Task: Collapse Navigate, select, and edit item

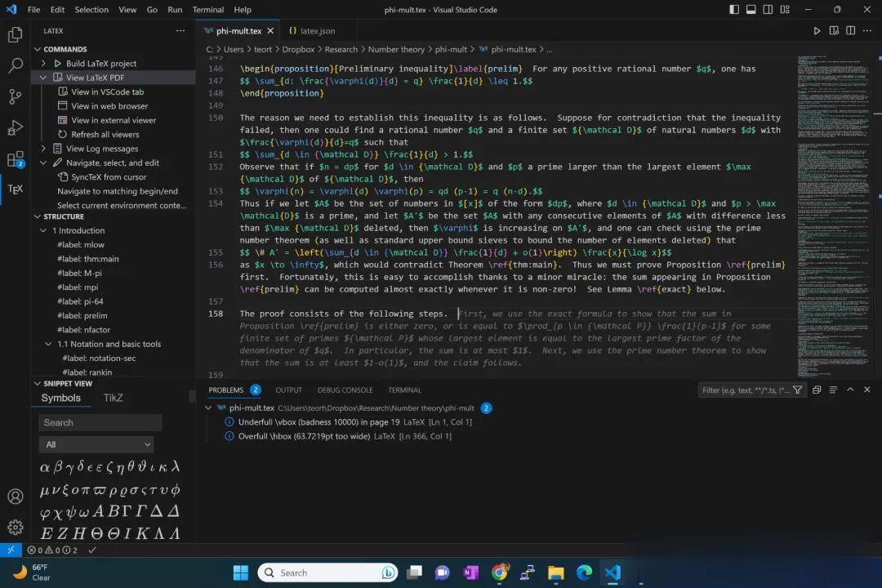Action: [43, 163]
